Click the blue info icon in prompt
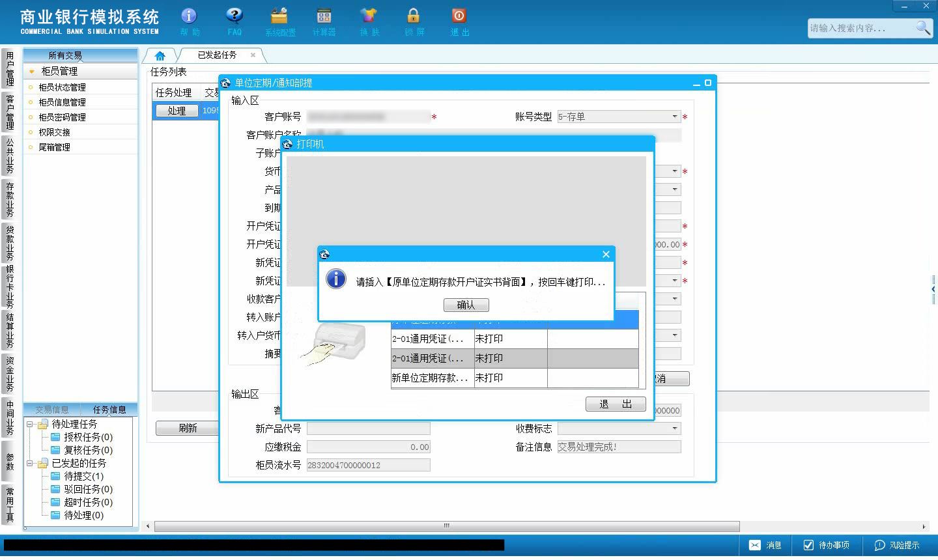Screen dimensions: 938x560 pyautogui.click(x=335, y=279)
